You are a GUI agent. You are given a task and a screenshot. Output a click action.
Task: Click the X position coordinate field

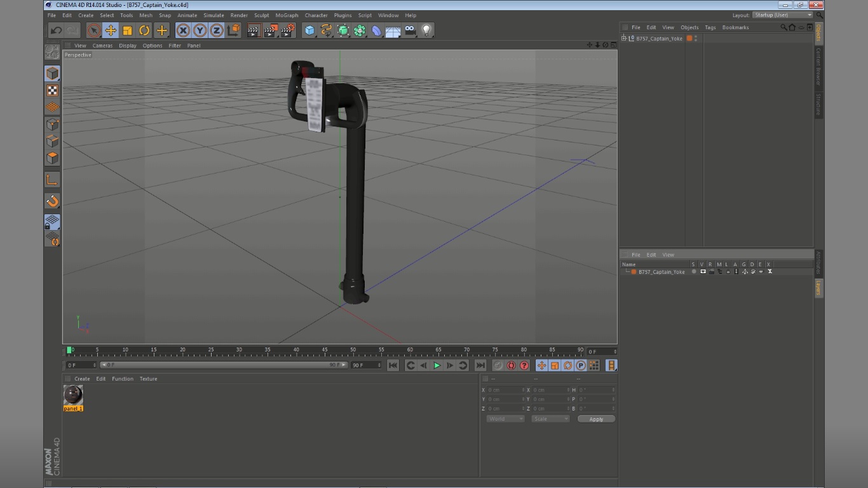[x=505, y=390]
